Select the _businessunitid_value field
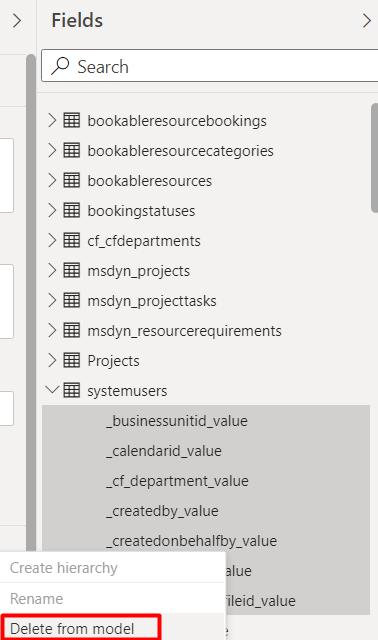378x640 pixels. (x=206, y=421)
